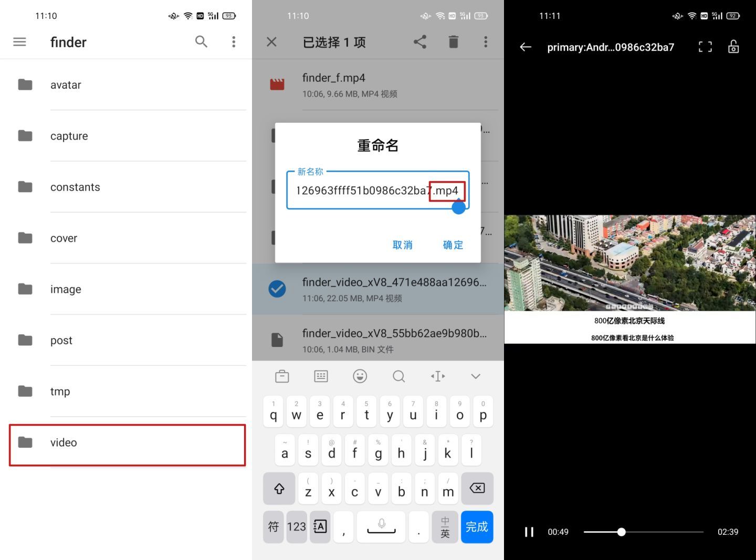Select finder_video_xV8_55bb62ae BIN file
Screen dimensions: 756x560
pyautogui.click(x=378, y=340)
